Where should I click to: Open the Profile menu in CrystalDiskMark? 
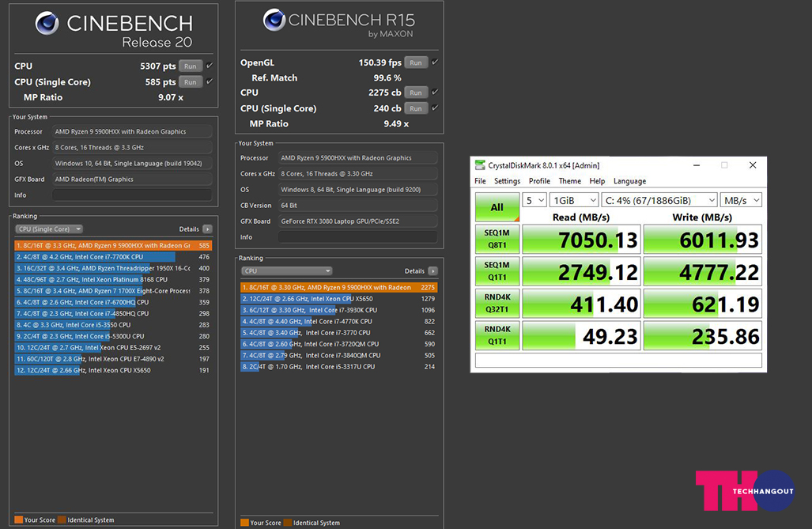click(539, 181)
